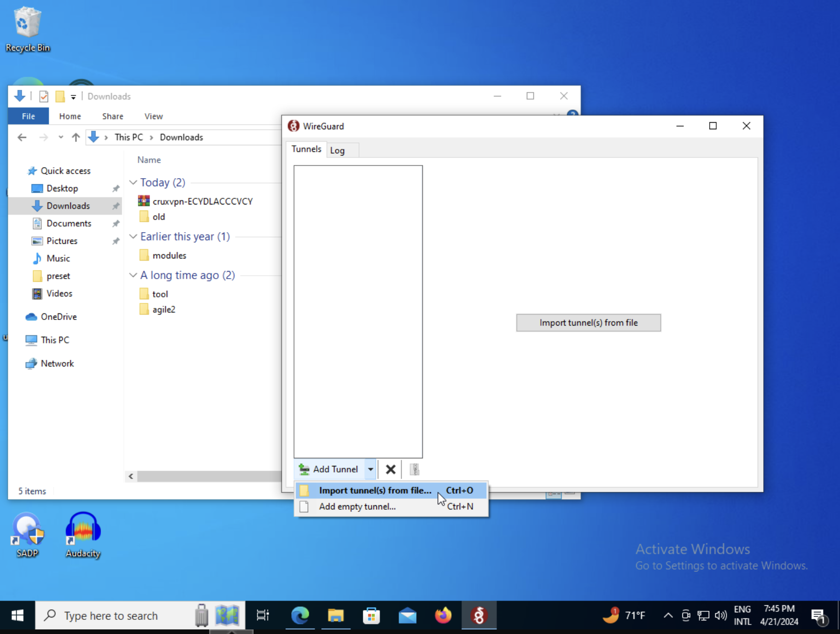Image resolution: width=840 pixels, height=634 pixels.
Task: Open the Audacity desktop shortcut
Action: (x=83, y=535)
